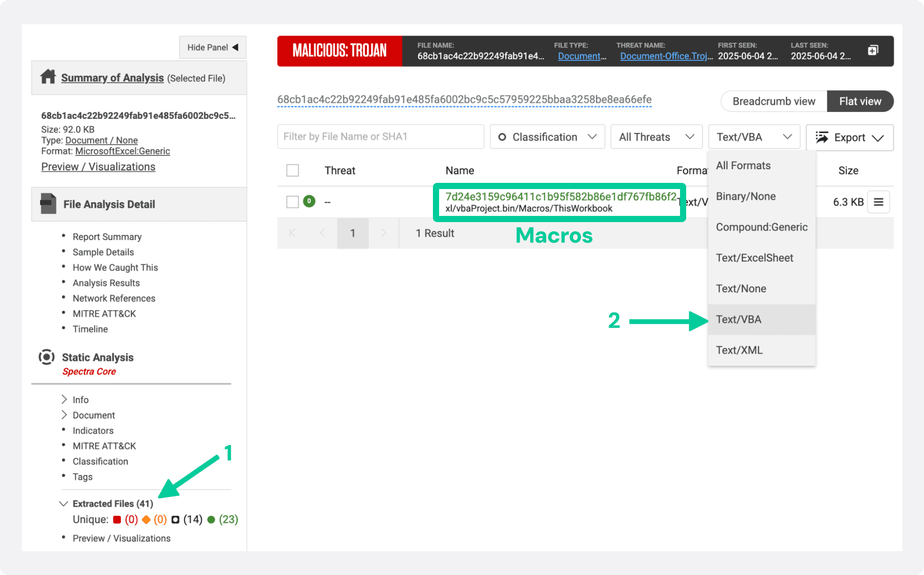This screenshot has width=924, height=575.
Task: Click the red malicious count indicator
Action: [x=117, y=519]
